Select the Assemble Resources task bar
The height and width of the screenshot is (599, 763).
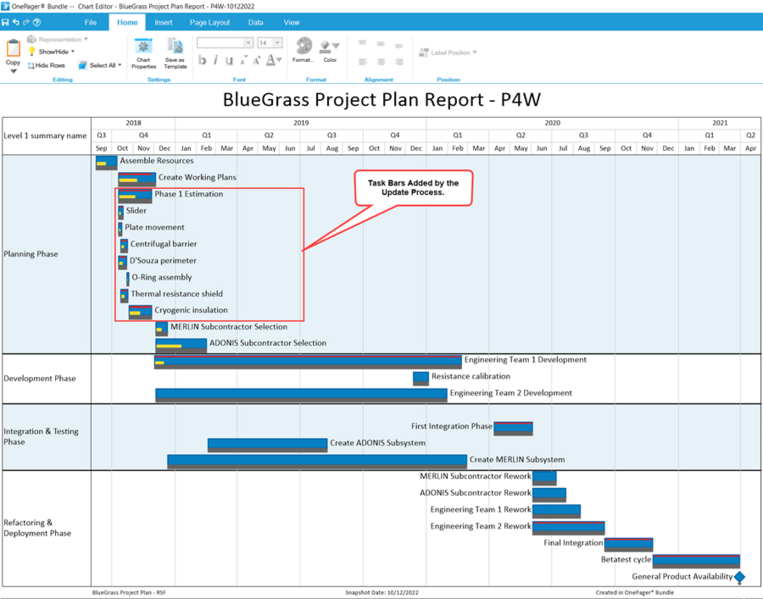(x=107, y=163)
